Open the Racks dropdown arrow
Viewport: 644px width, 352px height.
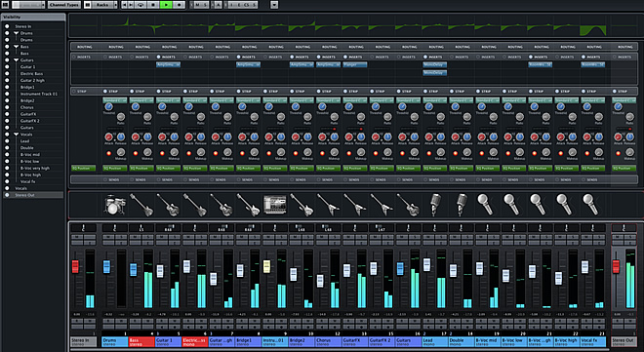pos(115,5)
